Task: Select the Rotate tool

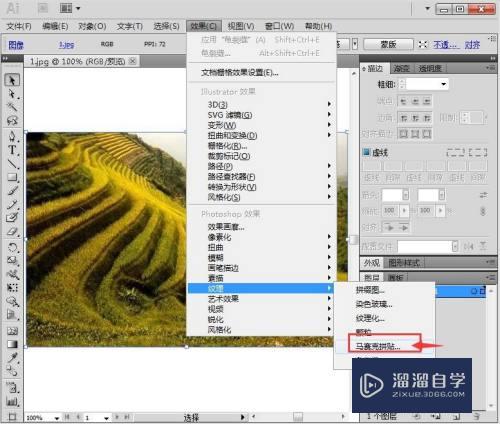Action: click(12, 247)
